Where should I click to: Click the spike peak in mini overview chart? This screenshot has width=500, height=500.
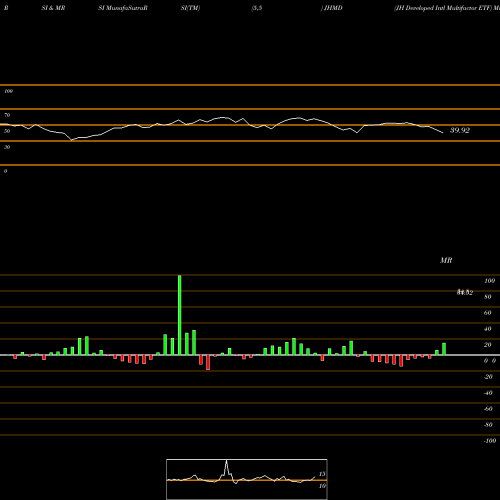click(x=227, y=461)
